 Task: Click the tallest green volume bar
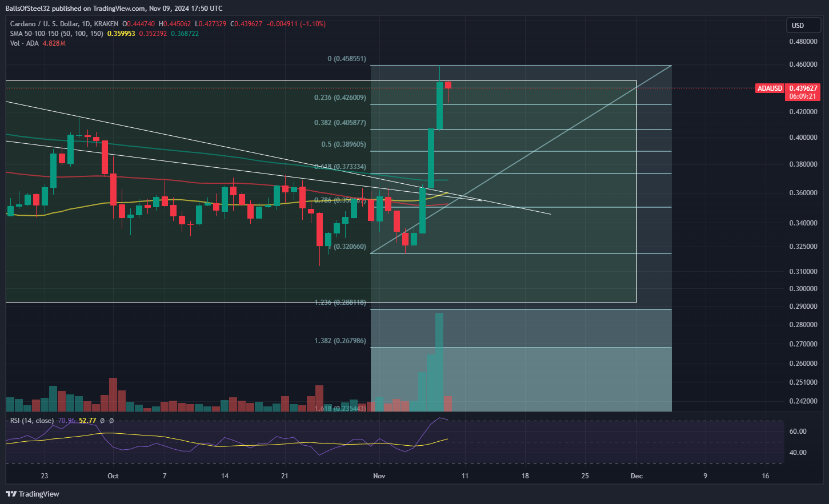tap(439, 362)
